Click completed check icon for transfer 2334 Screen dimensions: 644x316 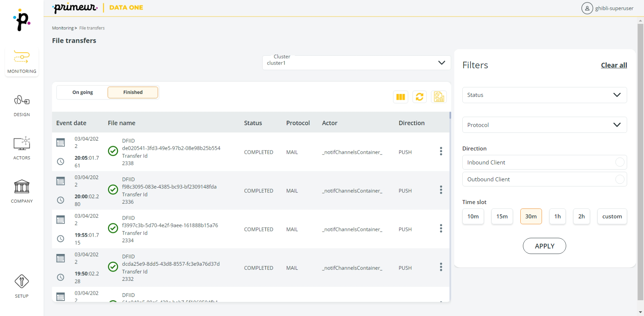tap(113, 228)
